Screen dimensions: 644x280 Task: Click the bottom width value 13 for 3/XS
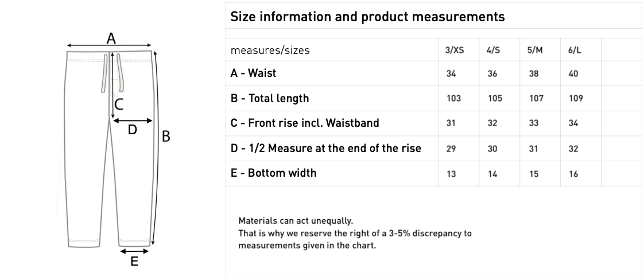tap(451, 174)
